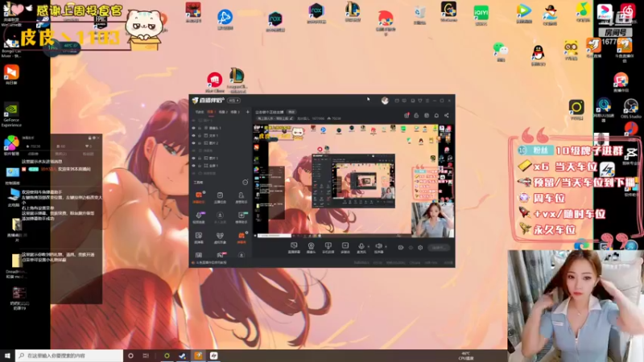Open the user avatar in 直播伴侣 title bar
Viewport: 644px width, 362px height.
[x=385, y=101]
